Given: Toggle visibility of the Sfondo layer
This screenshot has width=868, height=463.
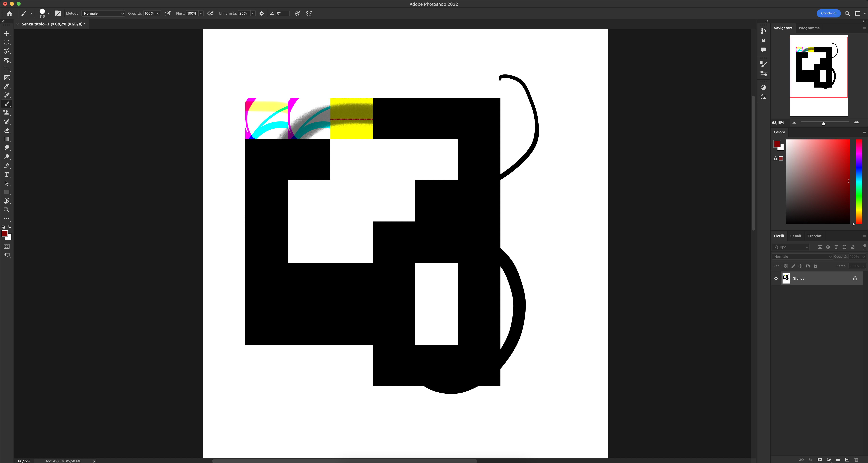Looking at the screenshot, I should tap(776, 278).
